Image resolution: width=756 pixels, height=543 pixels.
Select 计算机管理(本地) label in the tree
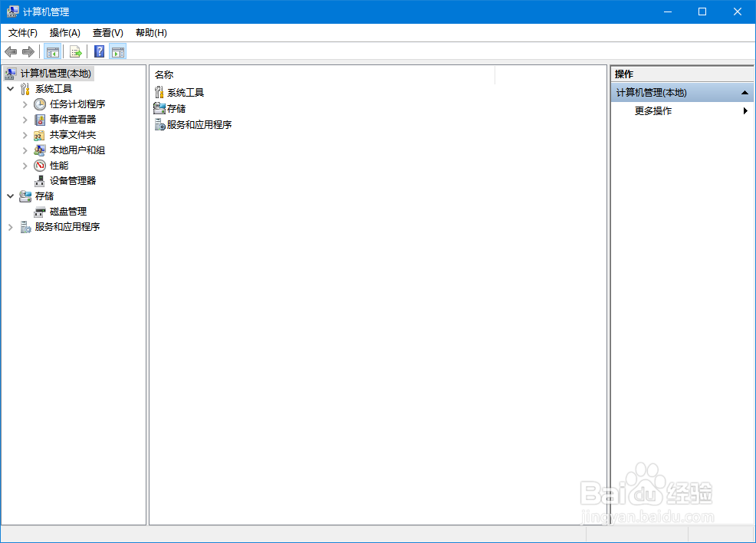[x=56, y=74]
